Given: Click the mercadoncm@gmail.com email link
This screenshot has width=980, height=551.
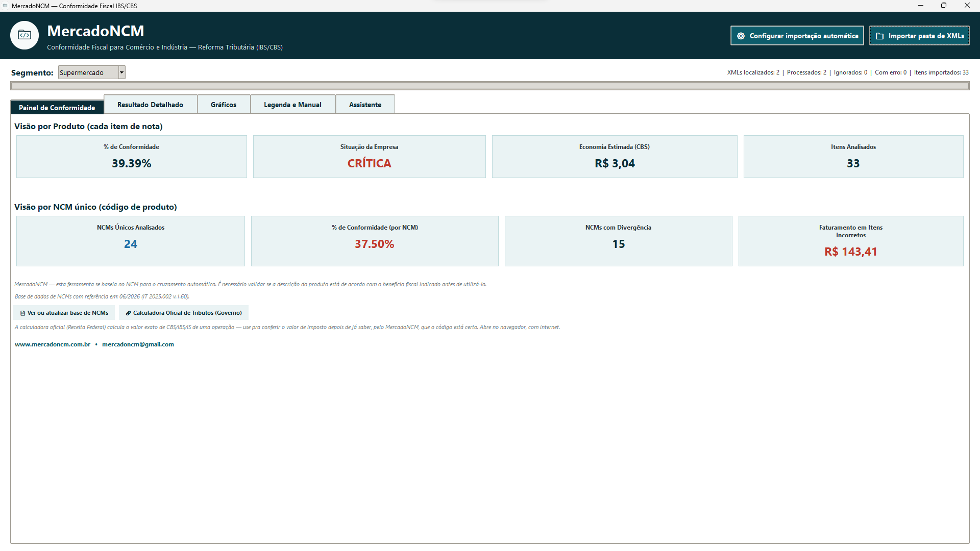Looking at the screenshot, I should [x=138, y=344].
